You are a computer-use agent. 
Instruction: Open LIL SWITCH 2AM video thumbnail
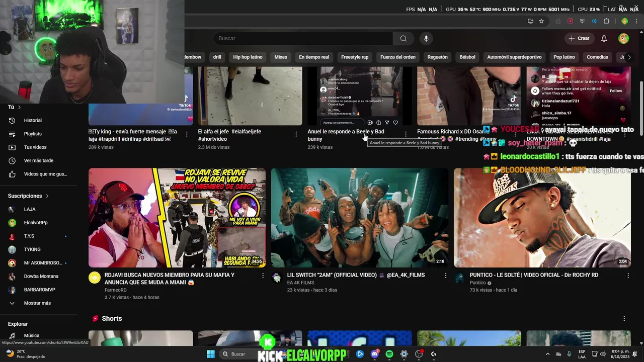(360, 218)
